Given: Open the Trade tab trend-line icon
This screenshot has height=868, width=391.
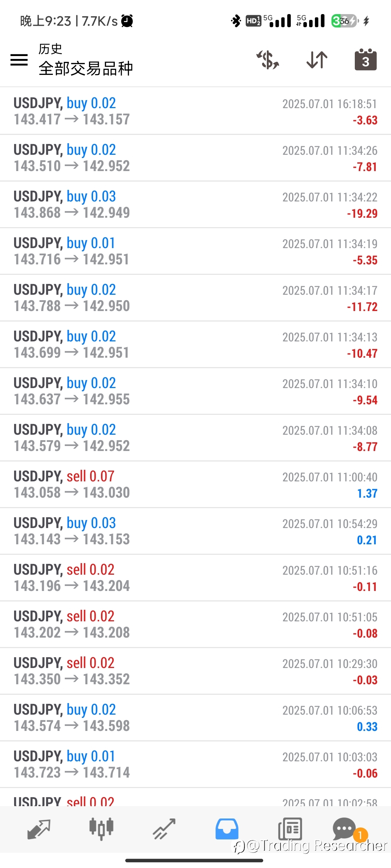Looking at the screenshot, I should pos(164,829).
